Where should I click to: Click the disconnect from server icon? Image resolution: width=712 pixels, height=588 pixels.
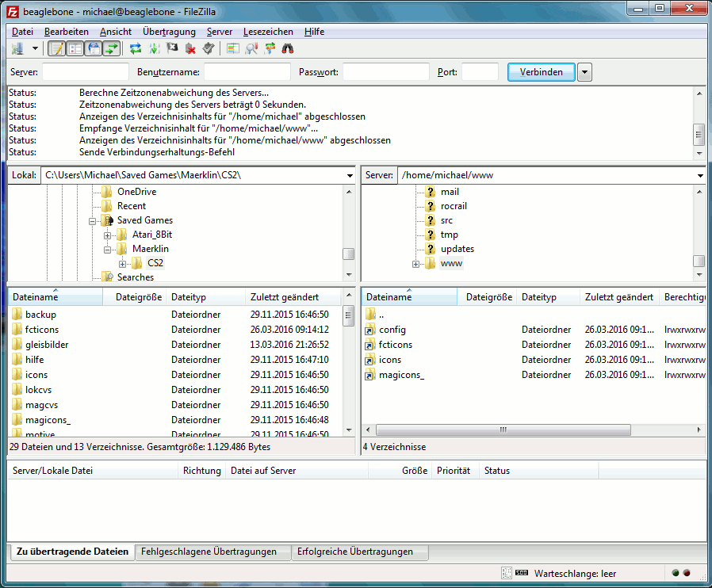coord(190,49)
